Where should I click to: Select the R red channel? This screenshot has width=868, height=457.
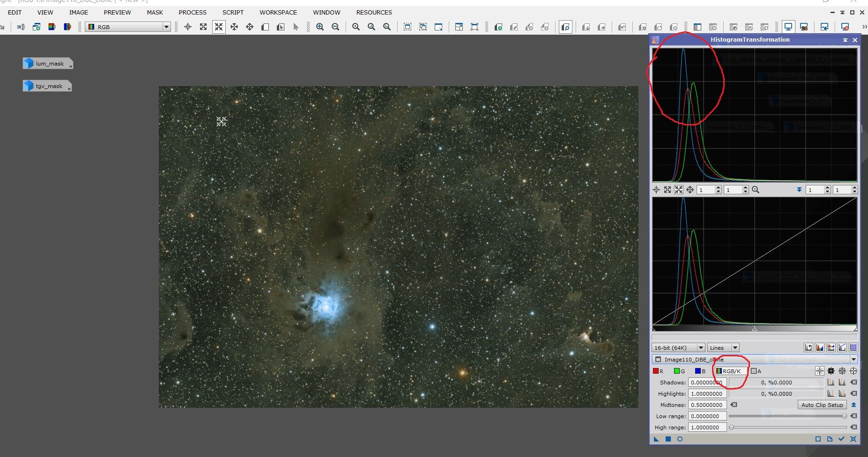(x=658, y=371)
